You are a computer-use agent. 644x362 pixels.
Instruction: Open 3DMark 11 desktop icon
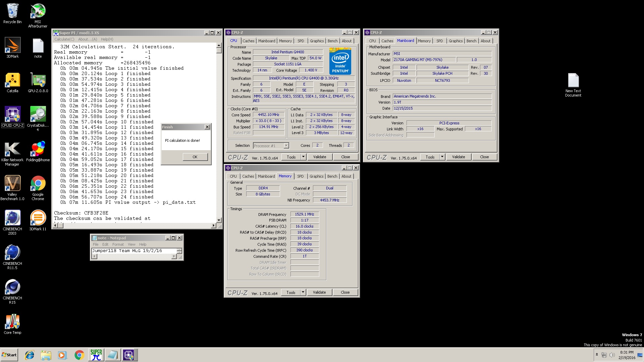pyautogui.click(x=38, y=220)
